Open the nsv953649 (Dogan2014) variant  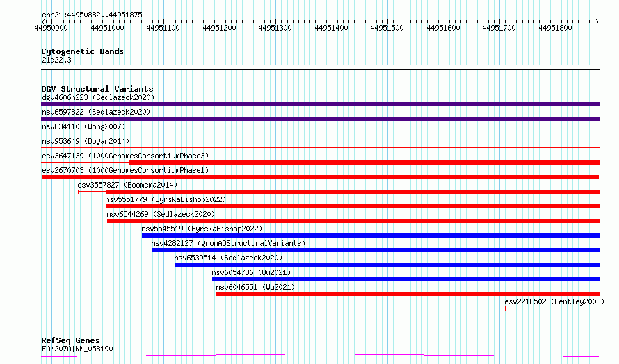point(86,141)
